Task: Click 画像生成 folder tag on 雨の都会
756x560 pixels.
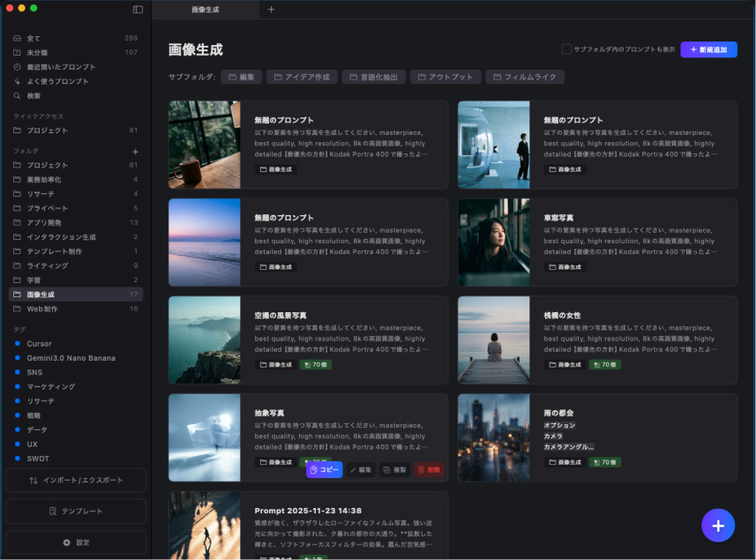Action: click(565, 462)
